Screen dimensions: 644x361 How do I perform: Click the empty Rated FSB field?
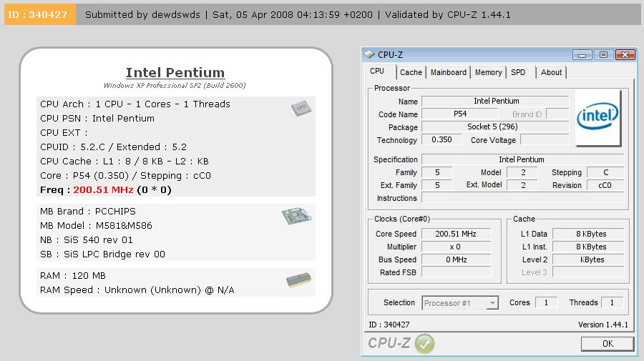click(457, 272)
